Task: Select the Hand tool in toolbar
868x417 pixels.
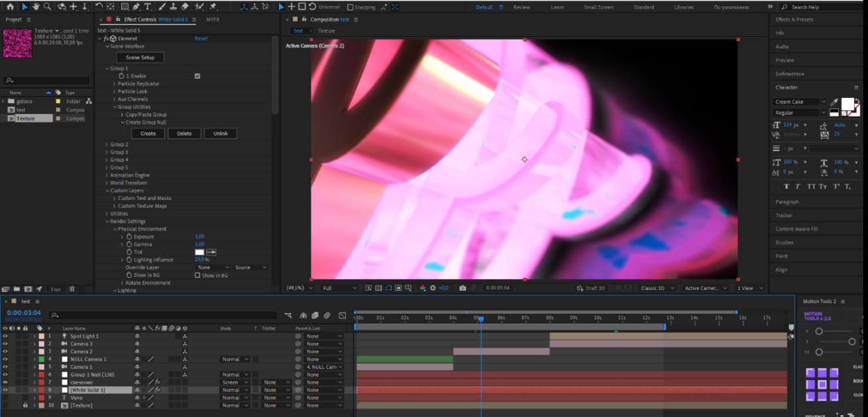Action: click(36, 7)
